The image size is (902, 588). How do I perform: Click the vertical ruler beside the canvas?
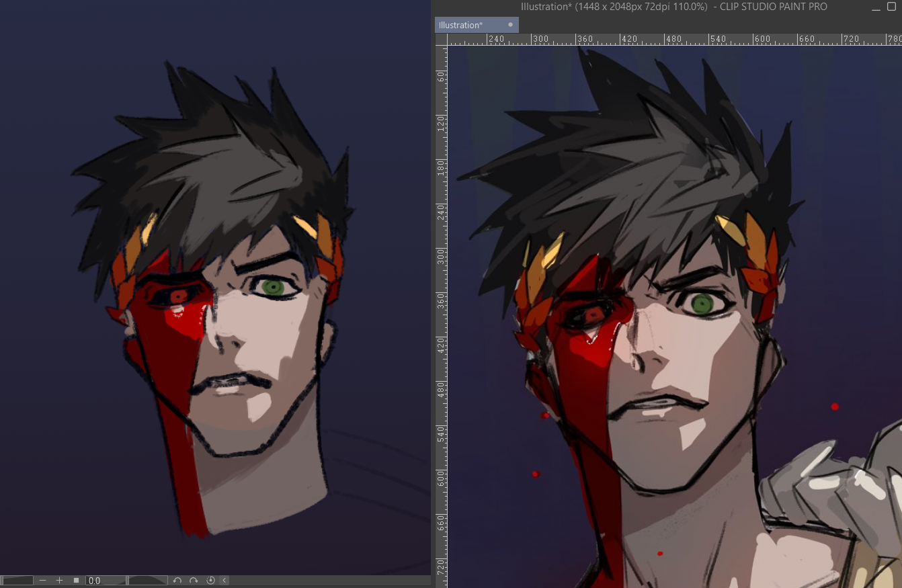(x=442, y=317)
